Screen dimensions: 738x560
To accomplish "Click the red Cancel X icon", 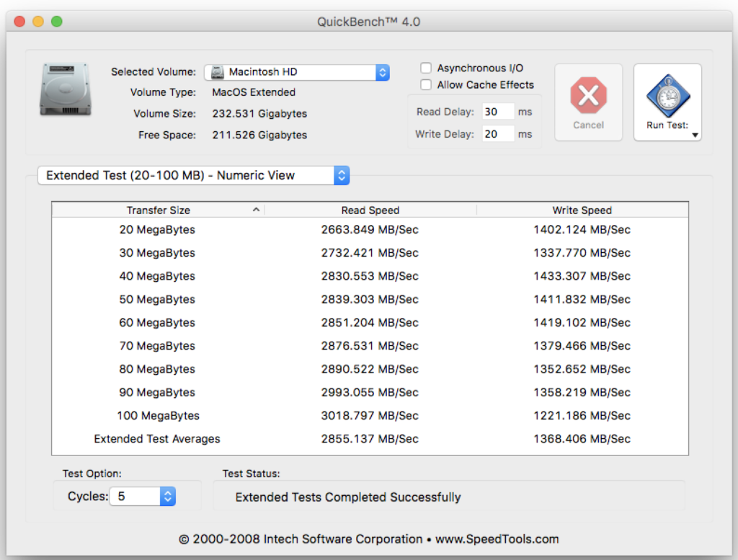I will [x=588, y=96].
